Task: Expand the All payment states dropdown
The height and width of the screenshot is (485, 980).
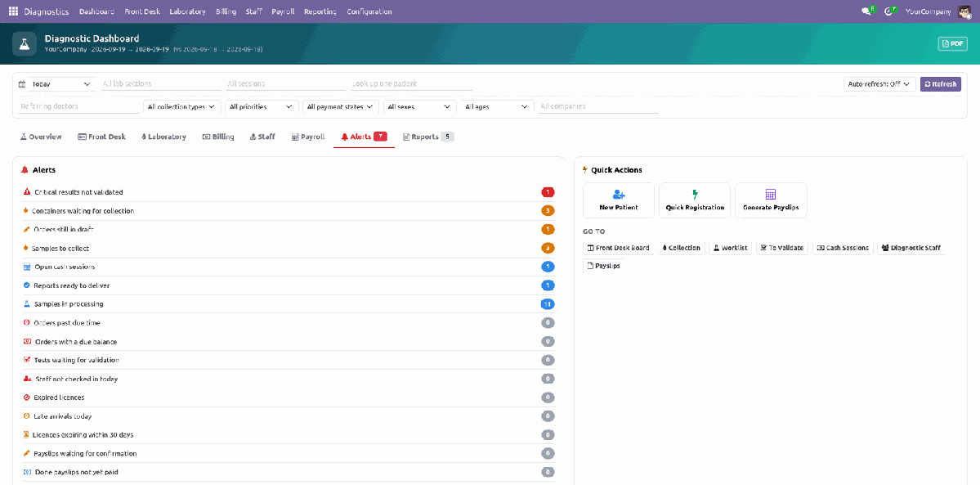Action: (341, 107)
